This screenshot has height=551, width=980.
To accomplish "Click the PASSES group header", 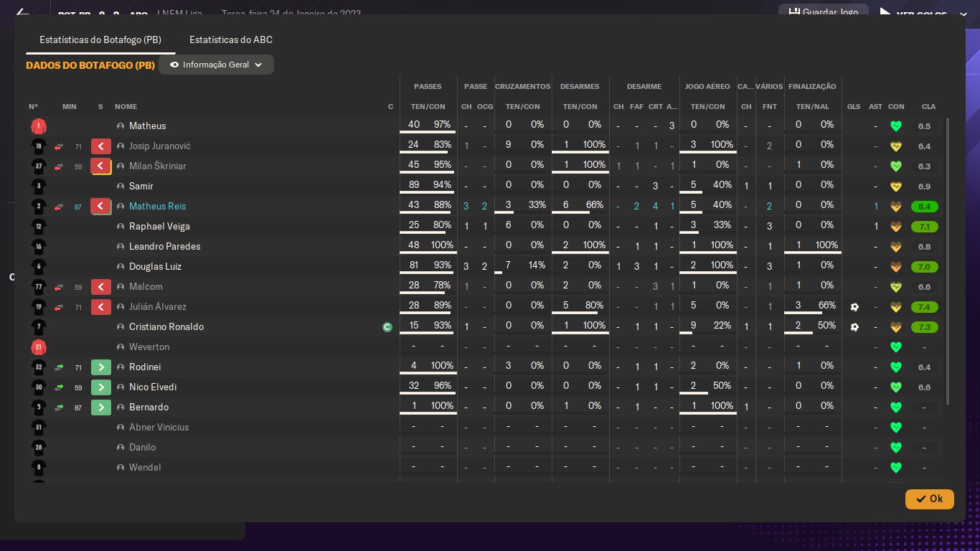I will 428,87.
